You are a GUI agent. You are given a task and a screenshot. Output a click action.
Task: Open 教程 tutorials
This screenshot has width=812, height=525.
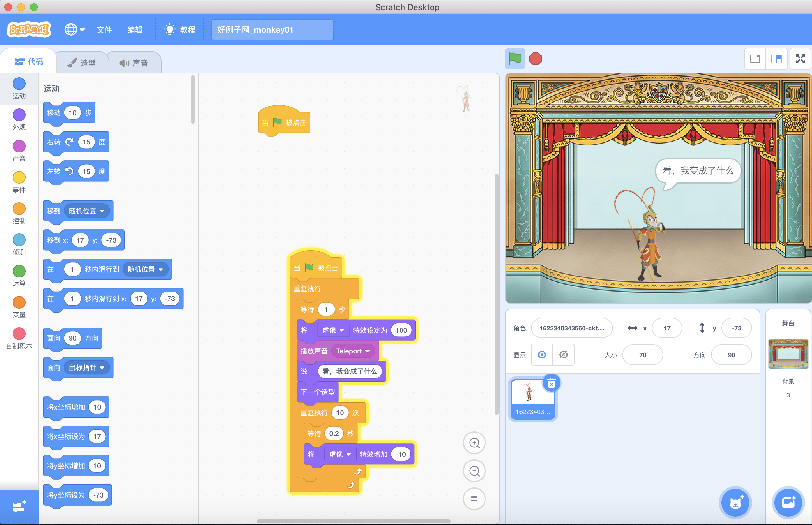tap(179, 30)
